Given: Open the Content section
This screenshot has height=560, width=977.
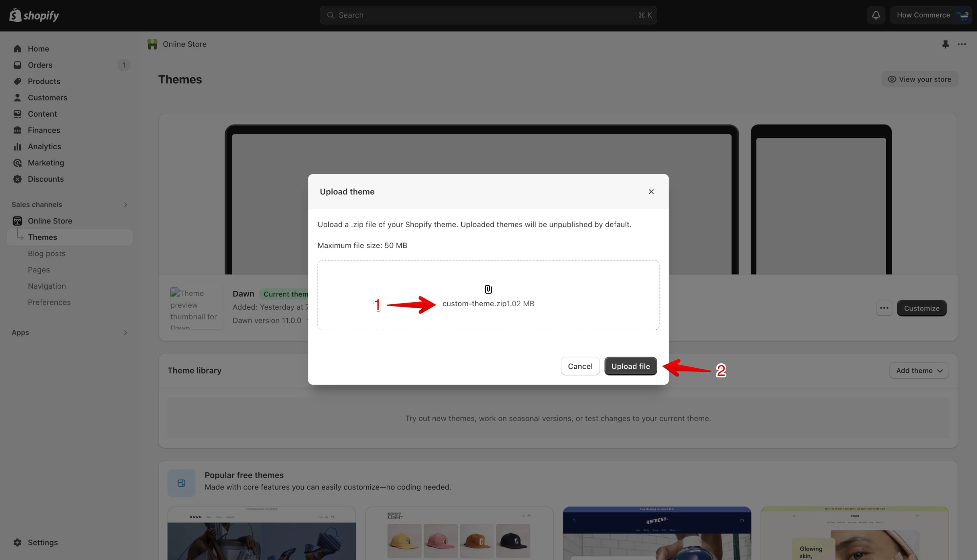Looking at the screenshot, I should (x=70, y=114).
